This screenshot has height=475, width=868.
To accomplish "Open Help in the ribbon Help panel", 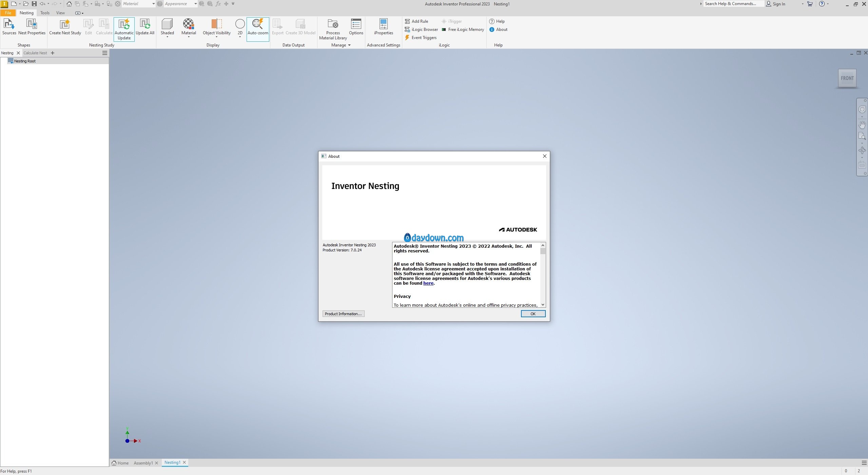I will (x=497, y=21).
